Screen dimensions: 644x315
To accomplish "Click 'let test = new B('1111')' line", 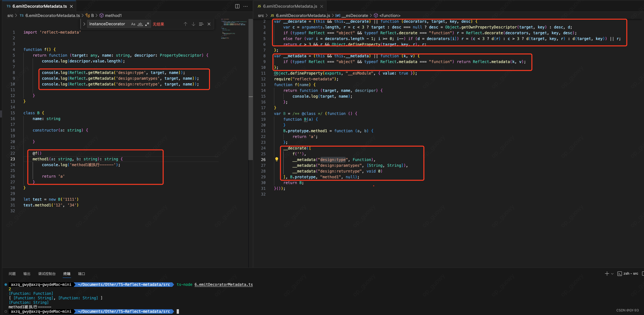I will point(51,199).
